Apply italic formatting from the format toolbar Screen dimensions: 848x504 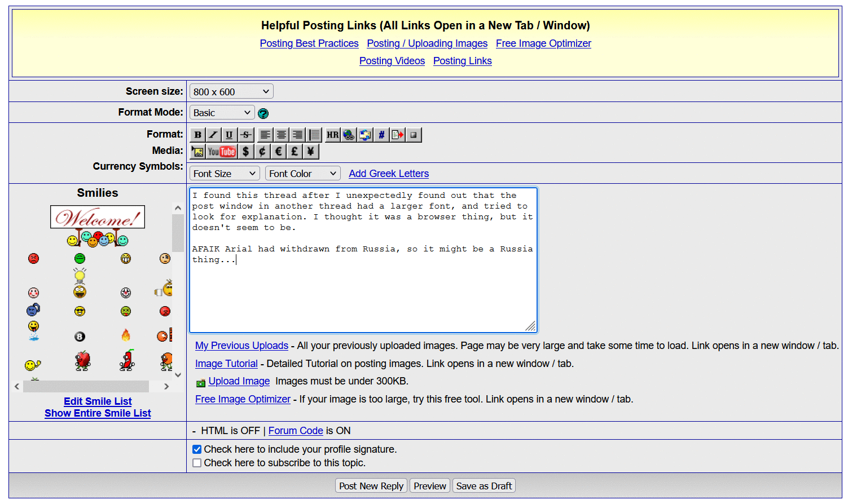pyautogui.click(x=213, y=135)
